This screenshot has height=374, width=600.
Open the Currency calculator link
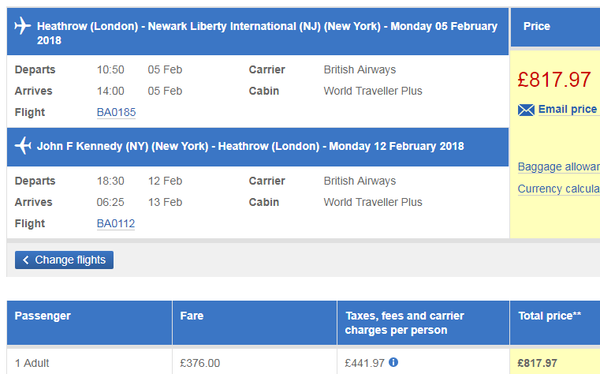pos(559,189)
